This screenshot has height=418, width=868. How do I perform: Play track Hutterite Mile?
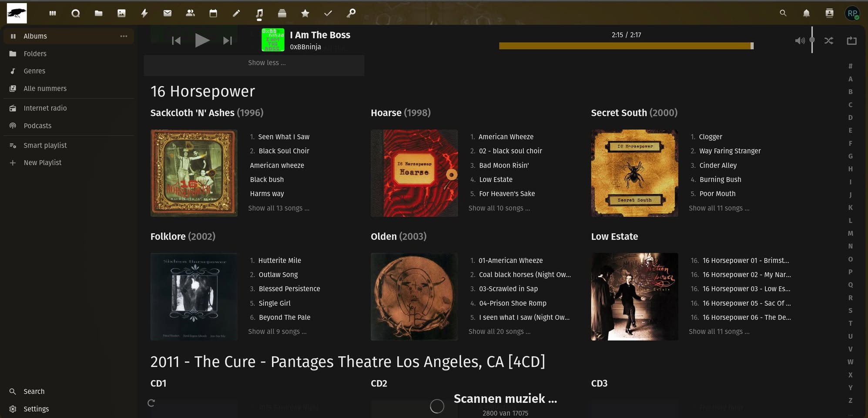pyautogui.click(x=280, y=260)
